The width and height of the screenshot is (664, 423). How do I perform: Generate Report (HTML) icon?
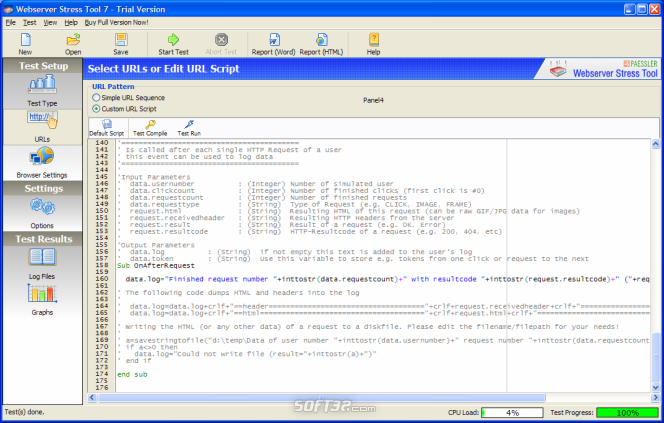click(321, 40)
